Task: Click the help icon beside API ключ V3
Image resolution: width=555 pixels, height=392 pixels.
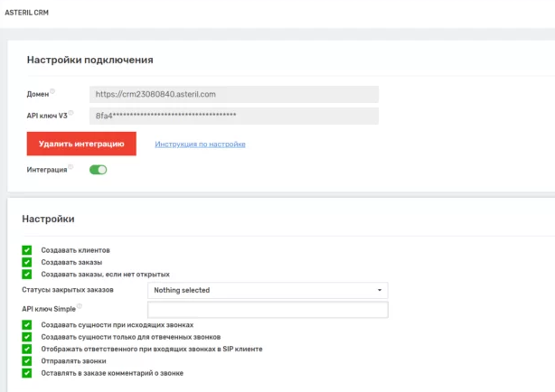Action: point(71,114)
